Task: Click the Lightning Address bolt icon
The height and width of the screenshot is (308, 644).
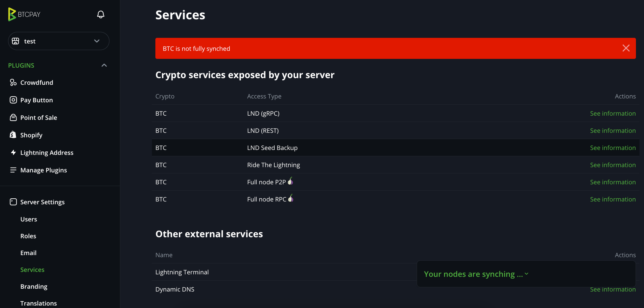Action: tap(13, 152)
